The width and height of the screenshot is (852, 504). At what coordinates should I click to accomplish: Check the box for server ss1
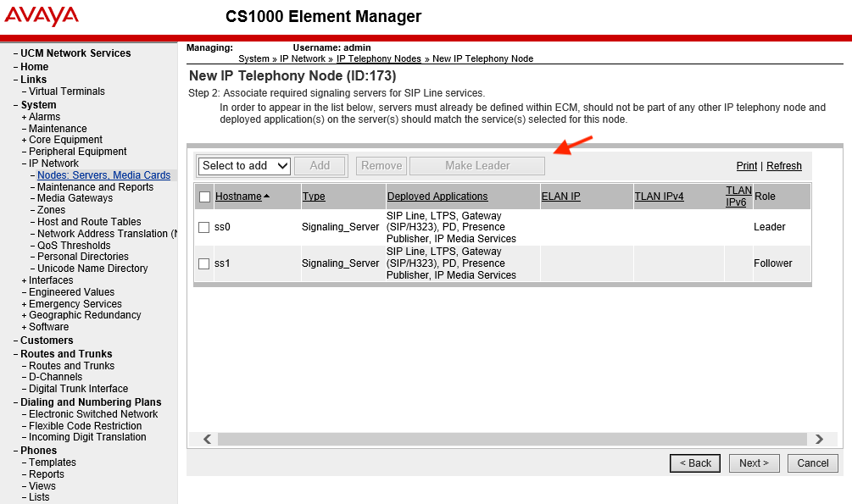(203, 263)
